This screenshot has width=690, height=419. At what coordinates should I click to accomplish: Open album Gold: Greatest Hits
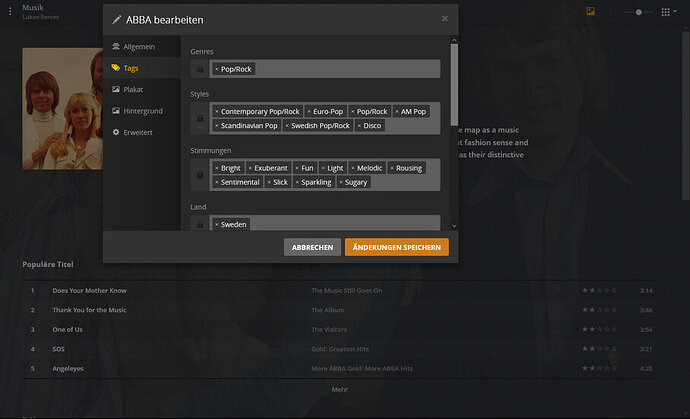coord(340,349)
